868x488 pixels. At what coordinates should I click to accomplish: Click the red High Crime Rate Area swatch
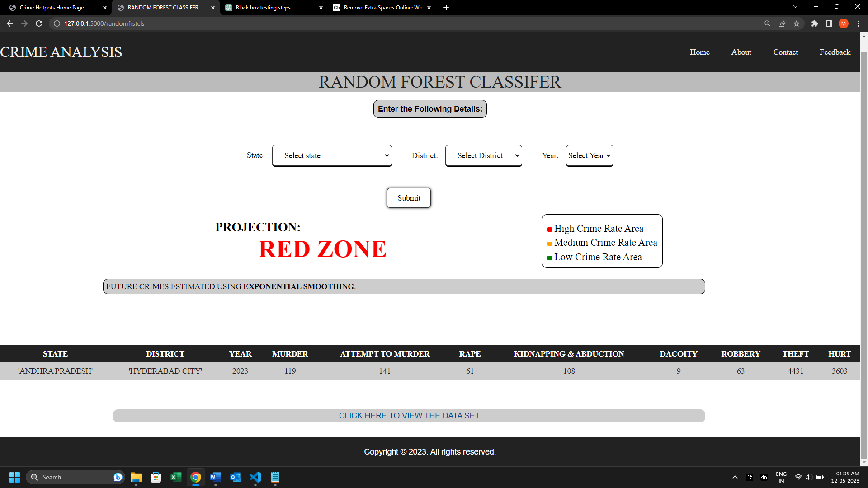[549, 229]
